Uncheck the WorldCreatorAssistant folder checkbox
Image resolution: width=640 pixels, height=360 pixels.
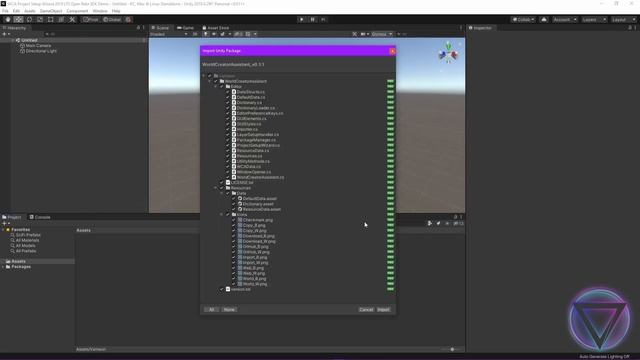click(x=216, y=81)
